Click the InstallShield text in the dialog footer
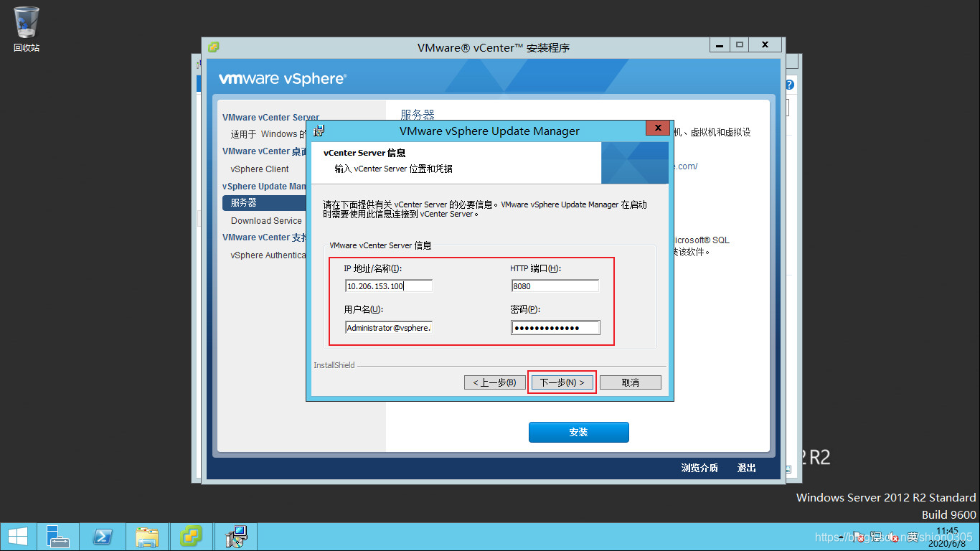 tap(334, 365)
